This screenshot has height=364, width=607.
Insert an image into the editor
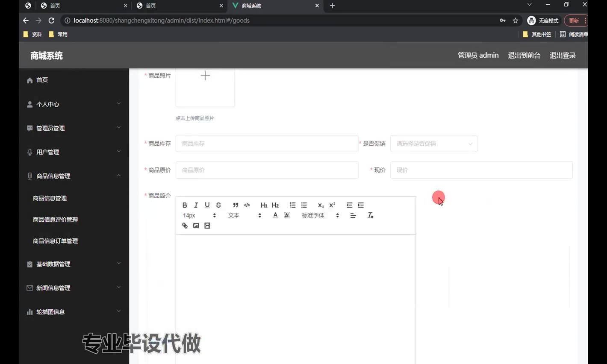click(x=196, y=226)
